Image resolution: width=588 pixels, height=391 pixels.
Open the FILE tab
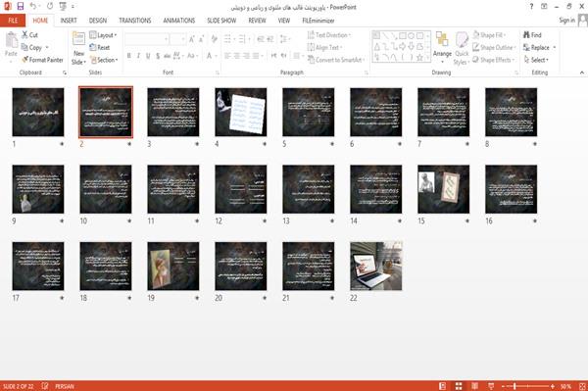(x=13, y=21)
